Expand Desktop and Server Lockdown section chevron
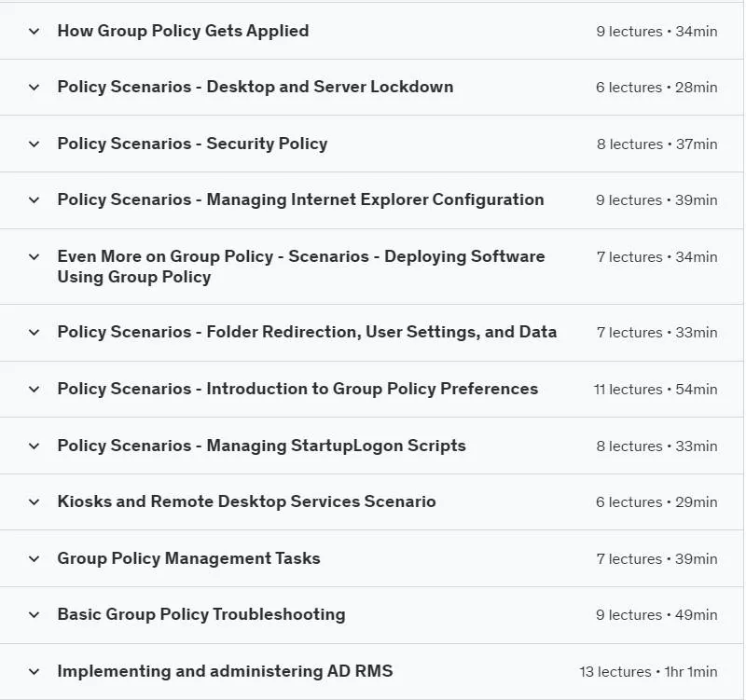Screen dimensions: 746x700 point(34,88)
